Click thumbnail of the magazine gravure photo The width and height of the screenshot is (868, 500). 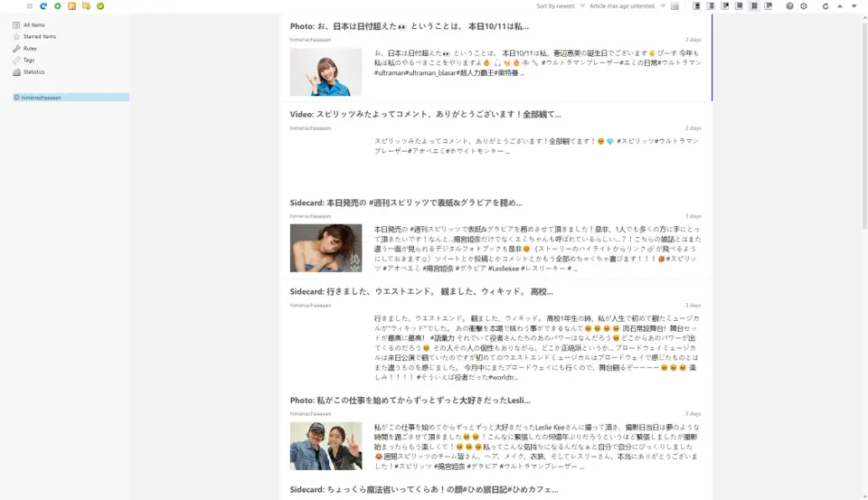coord(326,248)
